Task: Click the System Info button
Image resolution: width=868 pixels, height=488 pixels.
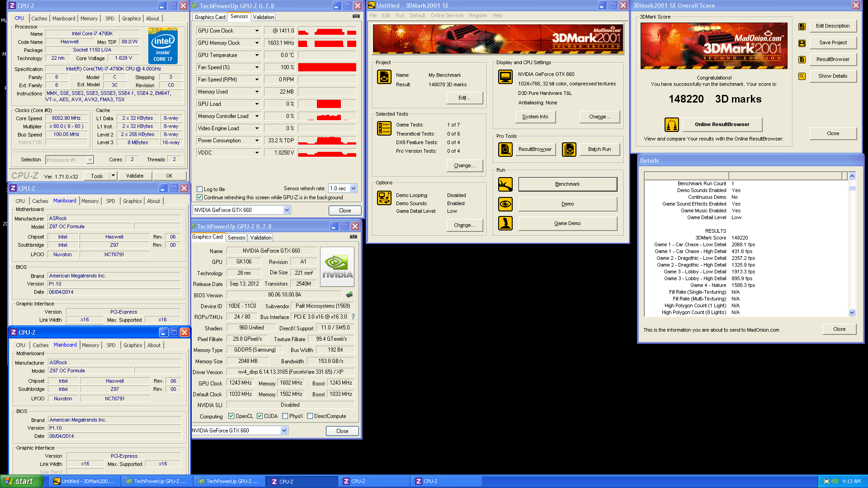Action: click(x=535, y=117)
